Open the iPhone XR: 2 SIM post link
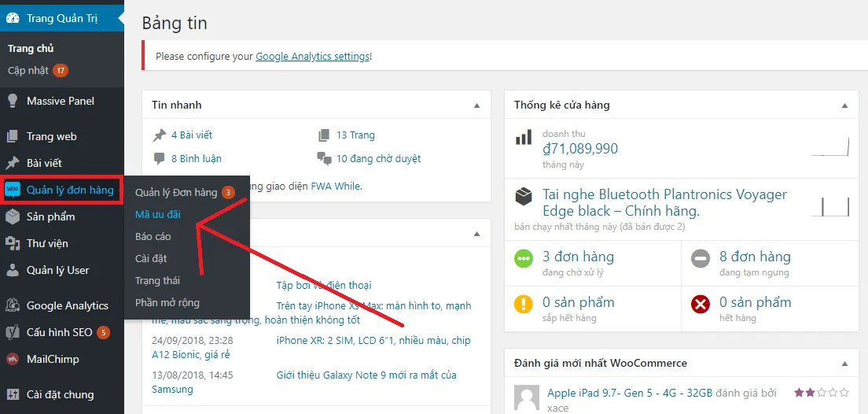The width and height of the screenshot is (868, 414). point(373,341)
